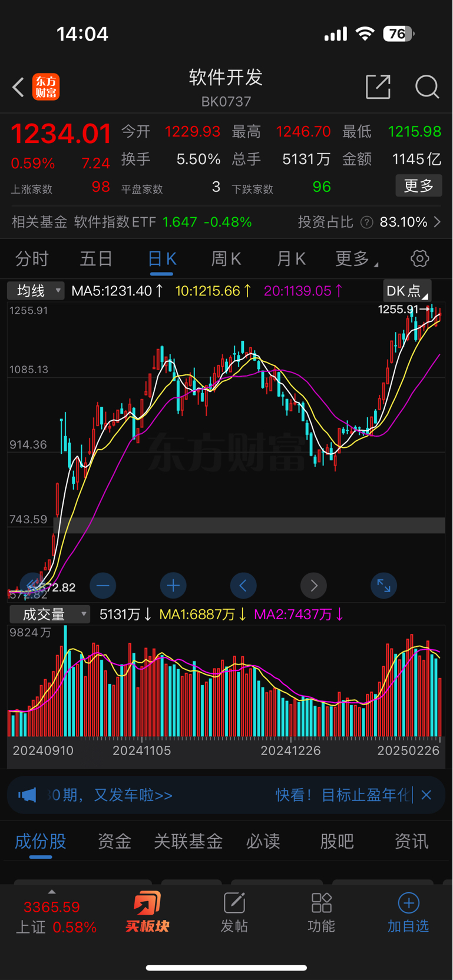The height and width of the screenshot is (980, 453).
Task: Tap the 又发车啦>> banner link
Action: tap(133, 796)
